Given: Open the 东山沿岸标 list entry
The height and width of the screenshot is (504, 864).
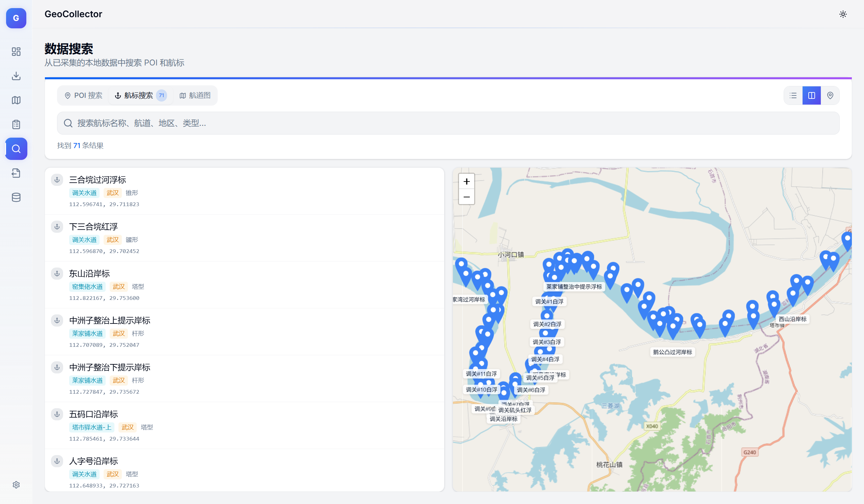Looking at the screenshot, I should (x=89, y=273).
